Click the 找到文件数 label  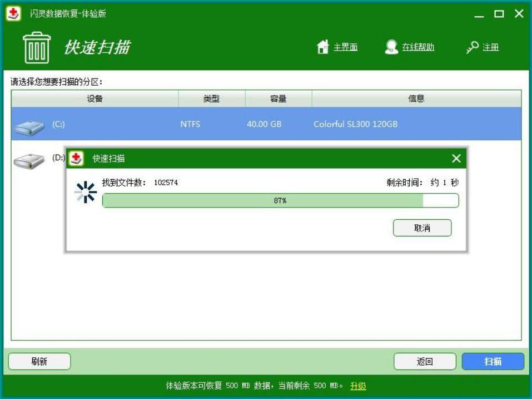124,183
